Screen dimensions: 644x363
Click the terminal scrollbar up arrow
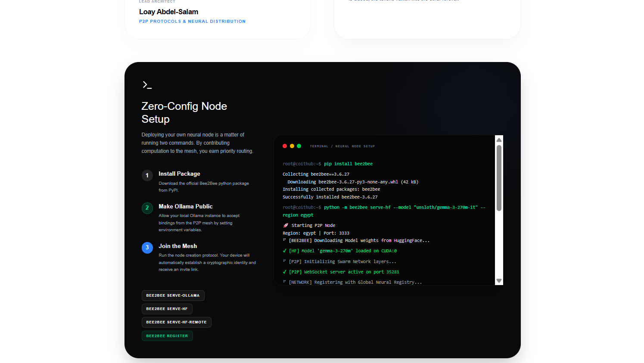point(499,140)
